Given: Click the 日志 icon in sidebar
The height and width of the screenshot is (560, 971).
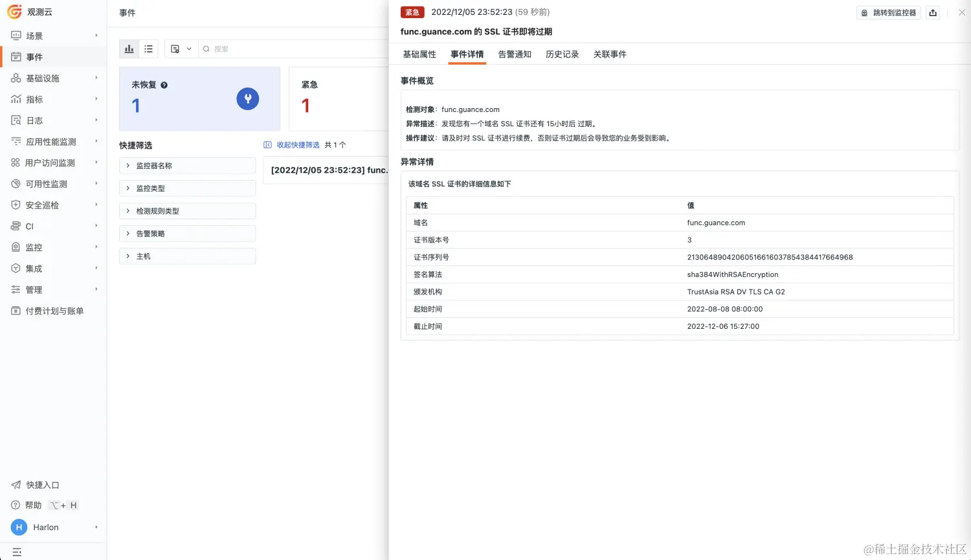Looking at the screenshot, I should tap(16, 120).
